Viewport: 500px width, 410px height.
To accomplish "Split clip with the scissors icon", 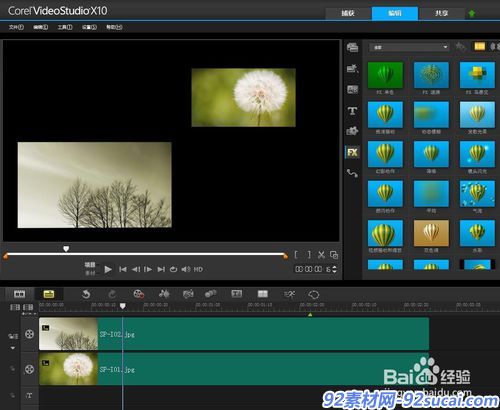I will 321,255.
